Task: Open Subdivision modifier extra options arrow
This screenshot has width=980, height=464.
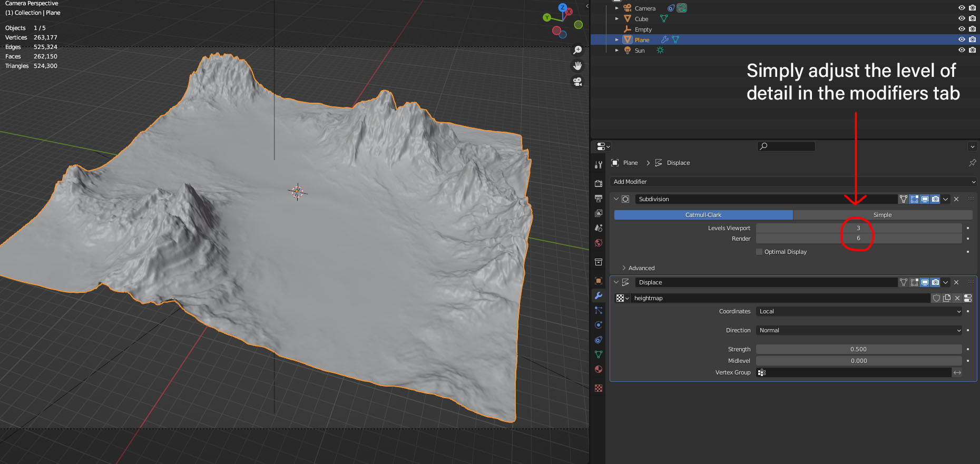Action: (x=946, y=199)
